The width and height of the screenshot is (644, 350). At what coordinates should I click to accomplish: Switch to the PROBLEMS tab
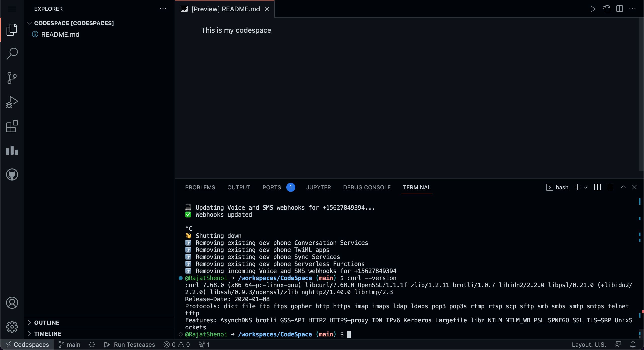(x=200, y=187)
